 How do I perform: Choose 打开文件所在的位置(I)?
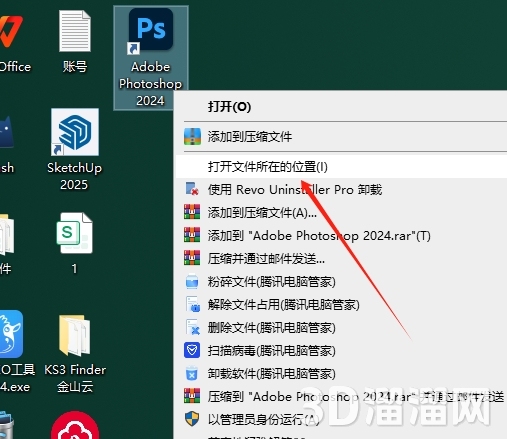tap(341, 166)
